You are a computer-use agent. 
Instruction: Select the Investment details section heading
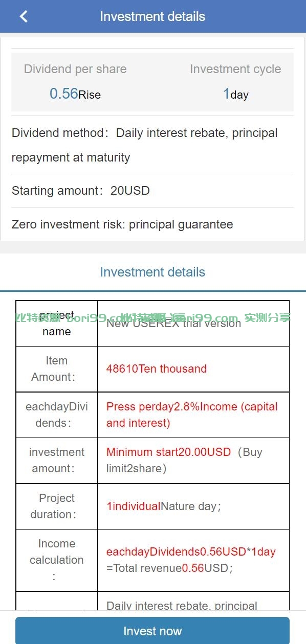coord(152,272)
